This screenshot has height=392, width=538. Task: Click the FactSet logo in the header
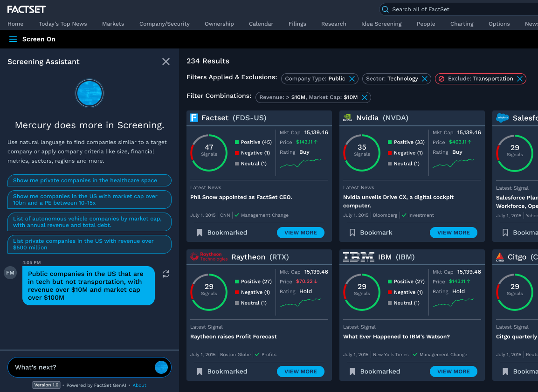click(27, 9)
